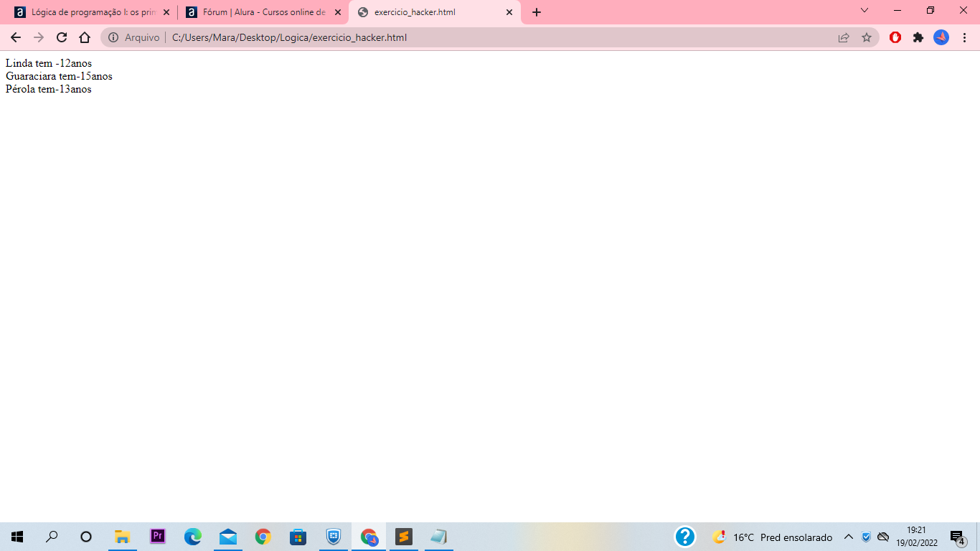The image size is (980, 551).
Task: Show hidden system tray icons
Action: pos(849,537)
